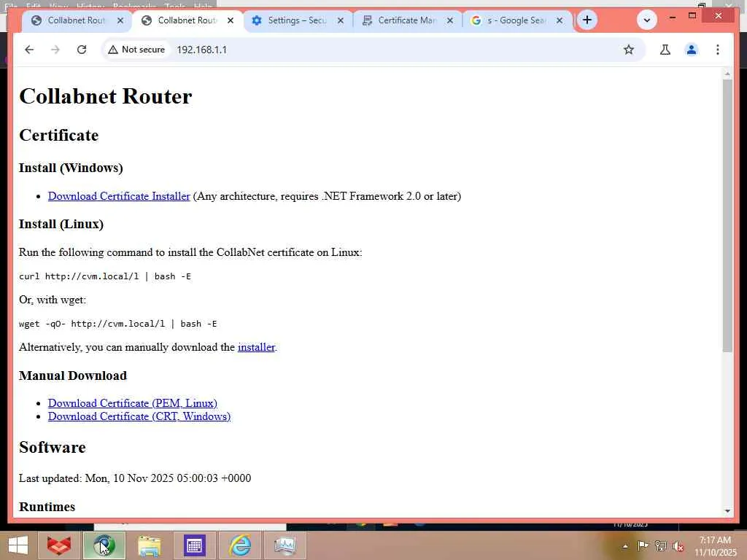Open Action Center flag tray icon
Viewport: 747px width, 560px height.
(643, 546)
